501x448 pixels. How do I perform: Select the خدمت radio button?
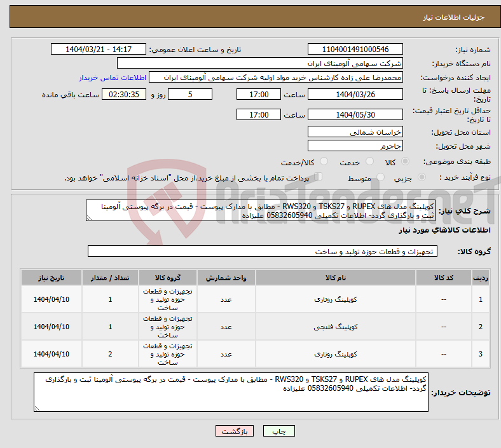coord(369,161)
